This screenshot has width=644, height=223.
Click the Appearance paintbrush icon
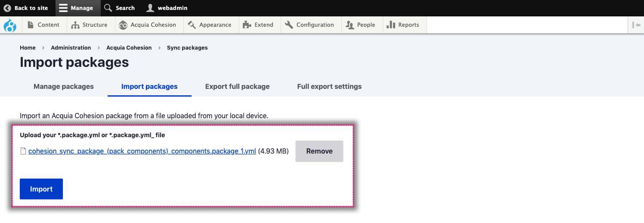pos(192,25)
